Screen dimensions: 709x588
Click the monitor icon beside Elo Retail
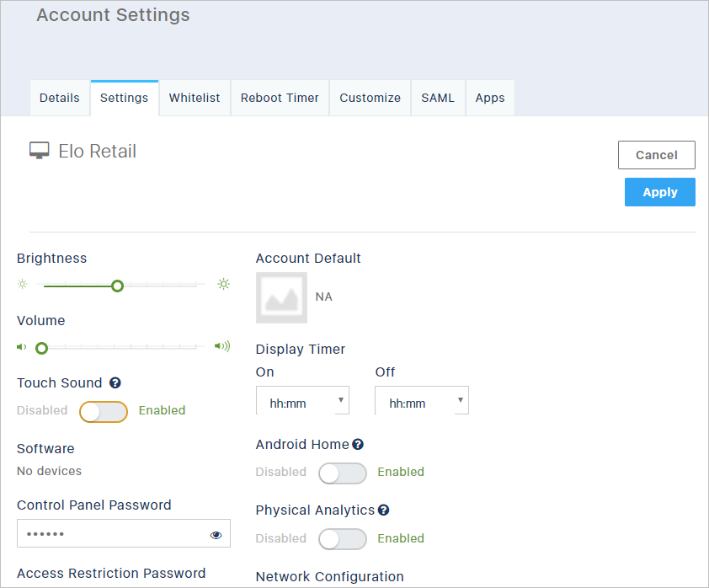click(40, 151)
